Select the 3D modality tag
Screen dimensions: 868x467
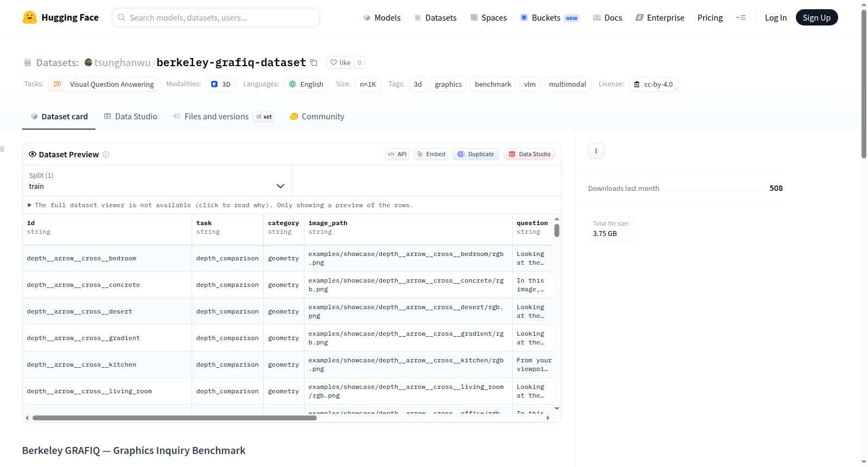[x=221, y=84]
